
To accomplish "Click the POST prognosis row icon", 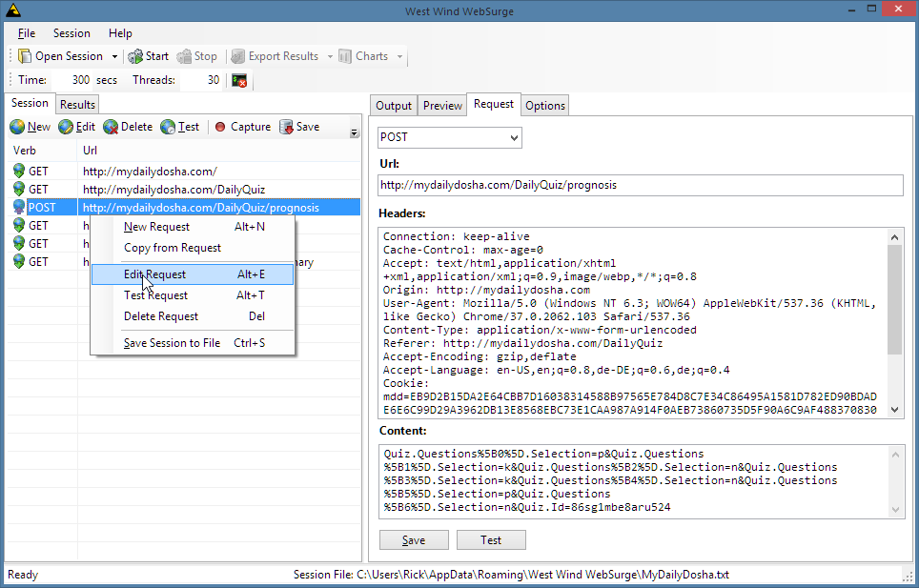I will [19, 208].
